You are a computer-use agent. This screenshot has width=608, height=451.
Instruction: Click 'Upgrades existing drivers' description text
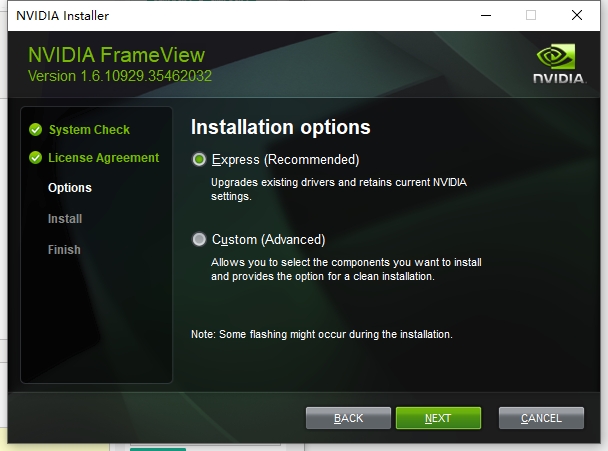tap(339, 189)
